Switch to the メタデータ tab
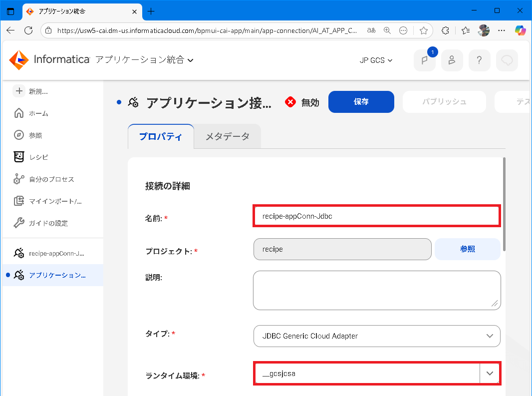The image size is (532, 396). 227,136
